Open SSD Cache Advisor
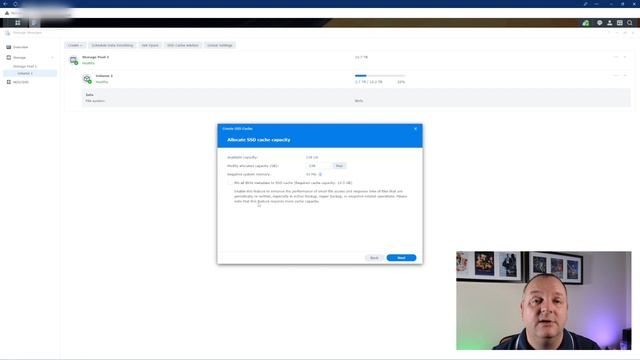Image resolution: width=640 pixels, height=360 pixels. click(182, 45)
